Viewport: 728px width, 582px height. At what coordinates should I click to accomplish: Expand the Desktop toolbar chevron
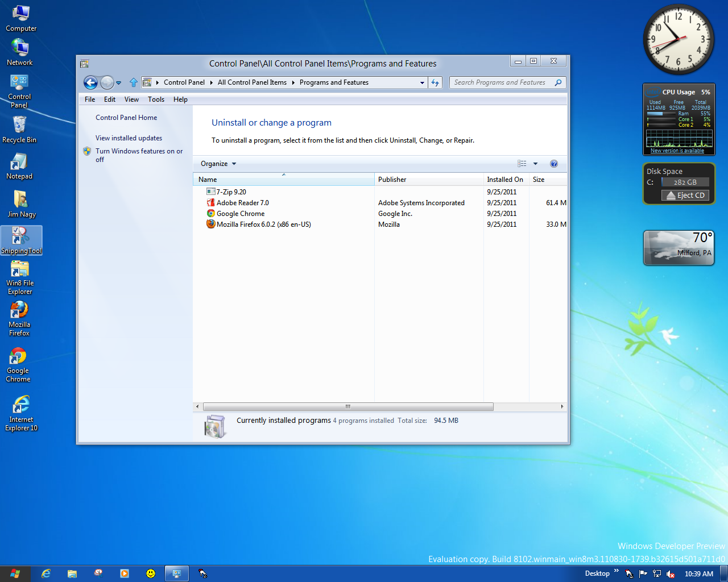pyautogui.click(x=616, y=571)
